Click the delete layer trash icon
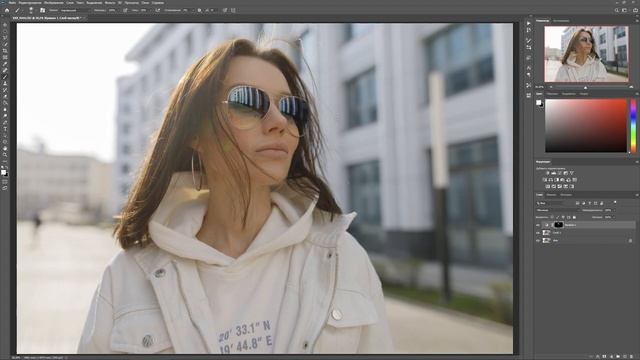The width and height of the screenshot is (640, 360). (x=631, y=356)
